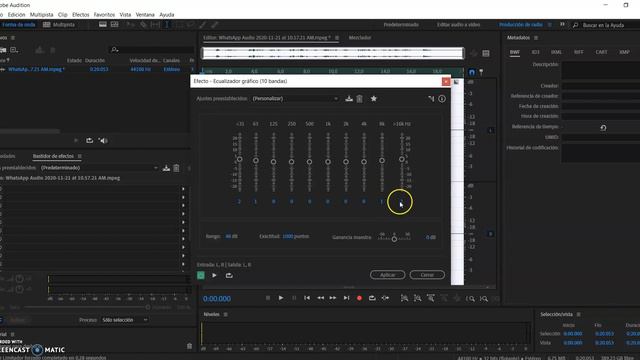Delete the equalizer preset with trash icon
This screenshot has width=640, height=360.
(360, 99)
